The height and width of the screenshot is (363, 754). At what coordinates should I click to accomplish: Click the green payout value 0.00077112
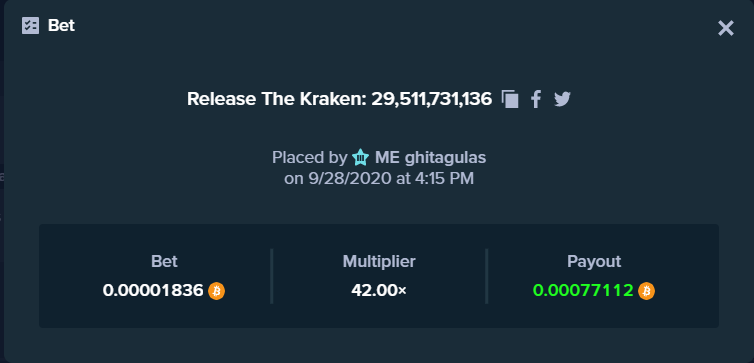pyautogui.click(x=583, y=290)
